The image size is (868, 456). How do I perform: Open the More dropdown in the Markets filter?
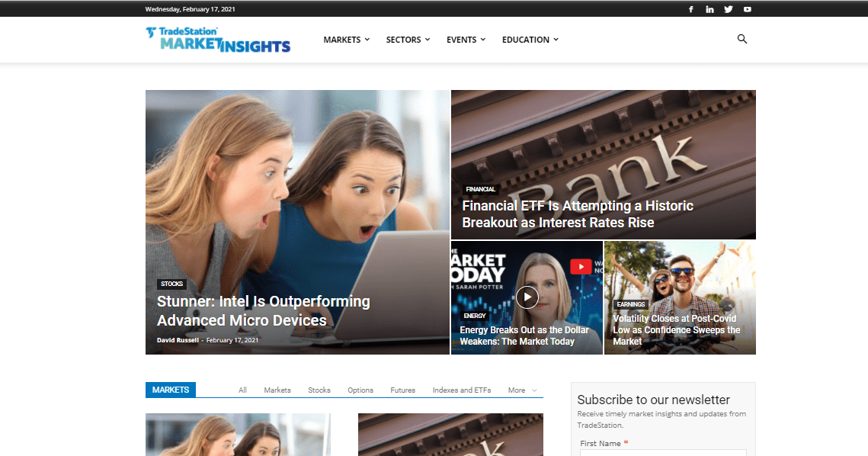click(522, 390)
